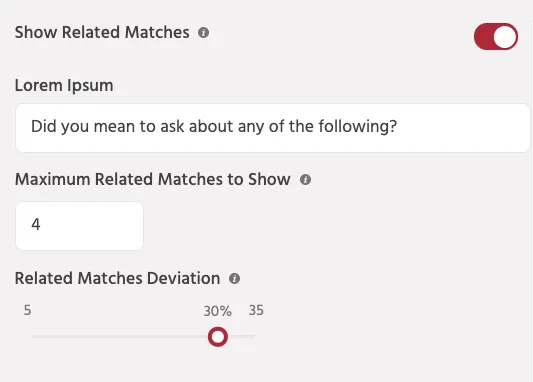Viewport: 533px width, 382px height.
Task: Click the Maximum Related Matches number field
Action: (x=80, y=226)
